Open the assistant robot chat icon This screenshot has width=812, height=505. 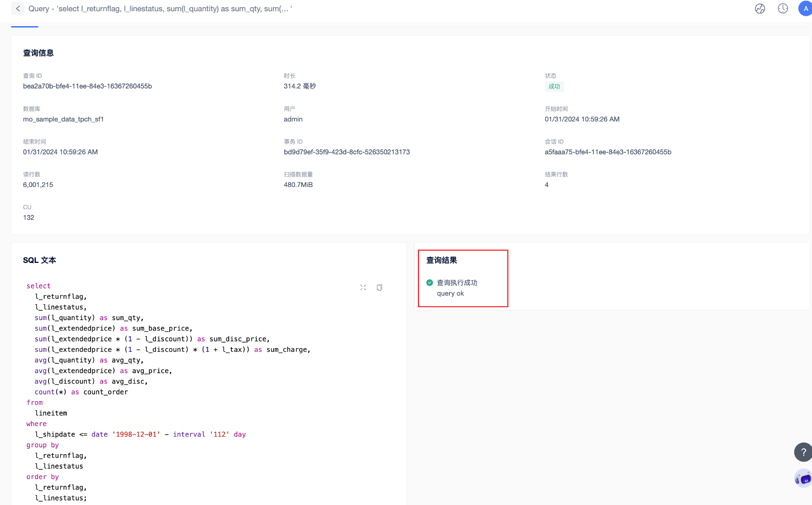pyautogui.click(x=803, y=478)
